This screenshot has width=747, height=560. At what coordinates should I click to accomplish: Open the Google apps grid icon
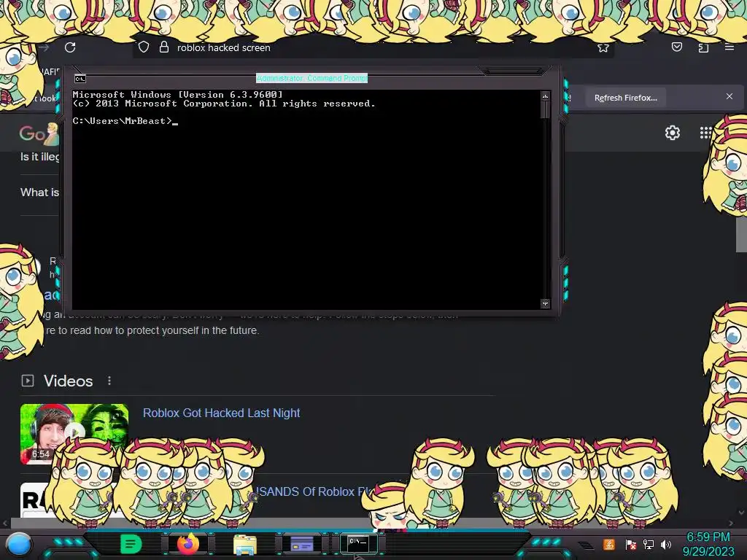coord(705,133)
